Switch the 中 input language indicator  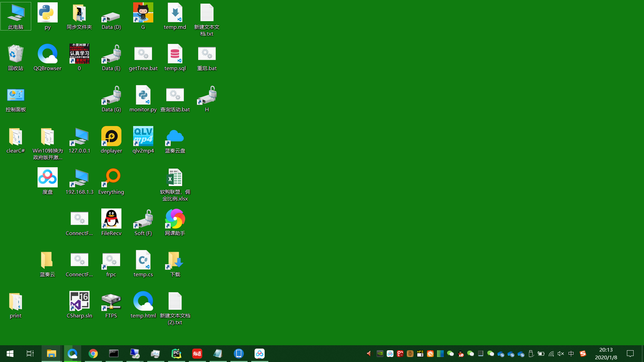pyautogui.click(x=571, y=353)
